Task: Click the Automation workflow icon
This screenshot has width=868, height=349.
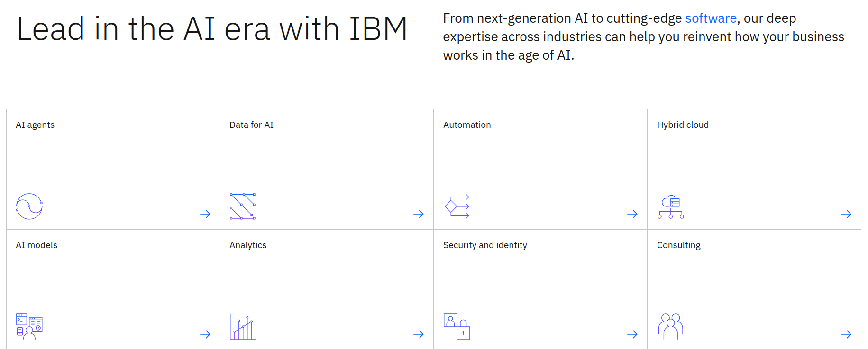Action: 457,206
